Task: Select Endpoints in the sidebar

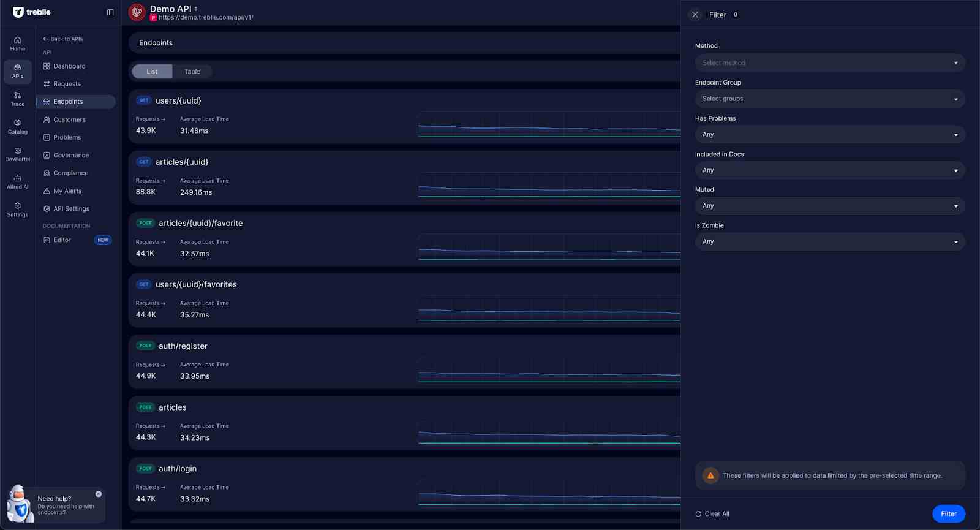Action: pos(76,102)
